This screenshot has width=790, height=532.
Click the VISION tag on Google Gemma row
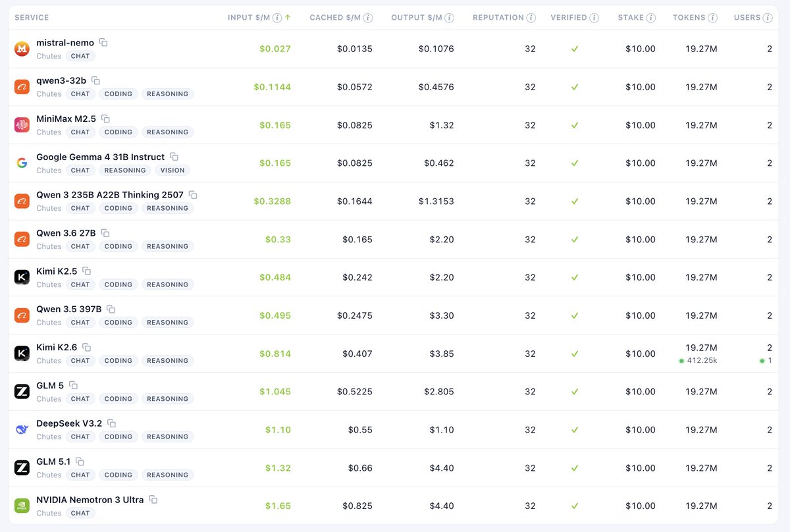[172, 170]
